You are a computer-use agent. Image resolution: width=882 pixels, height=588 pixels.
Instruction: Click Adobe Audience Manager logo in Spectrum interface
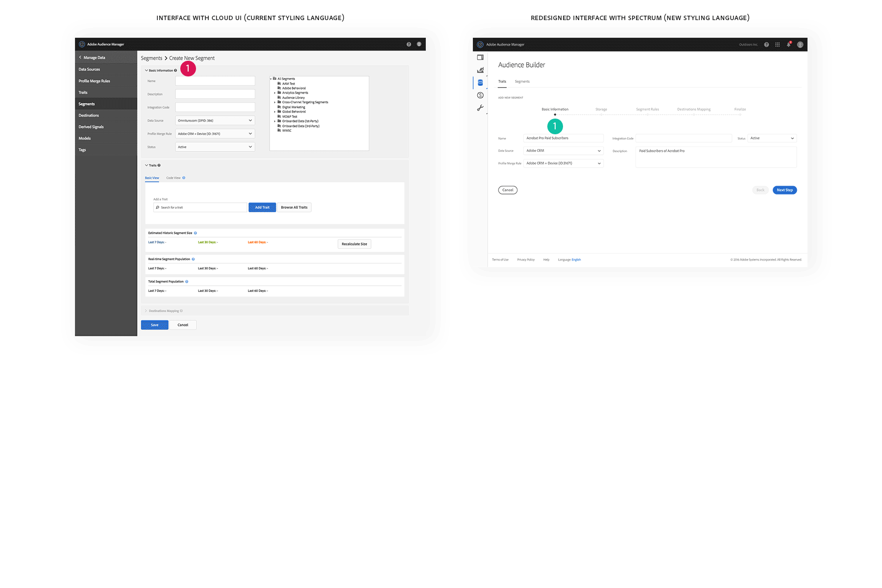point(480,45)
